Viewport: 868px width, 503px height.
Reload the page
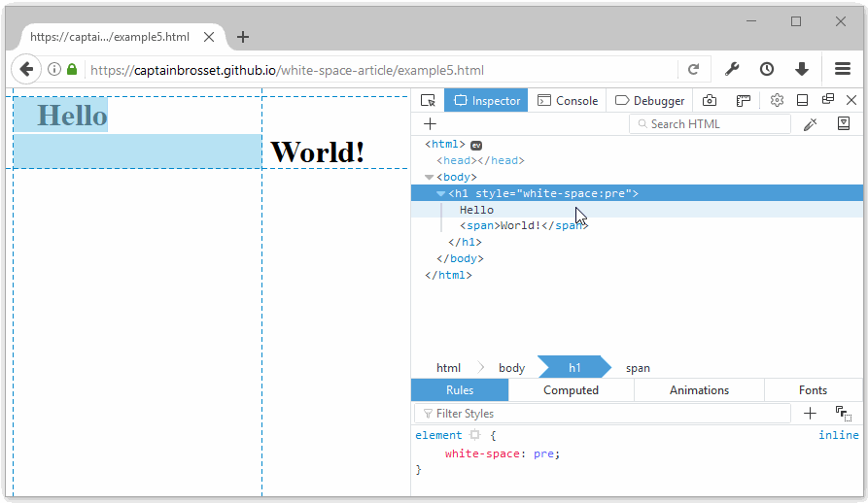[x=693, y=70]
